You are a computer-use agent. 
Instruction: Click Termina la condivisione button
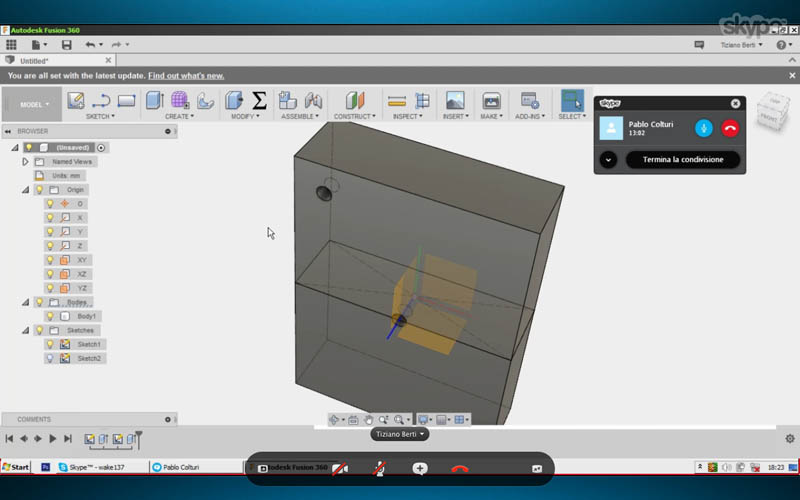click(683, 160)
